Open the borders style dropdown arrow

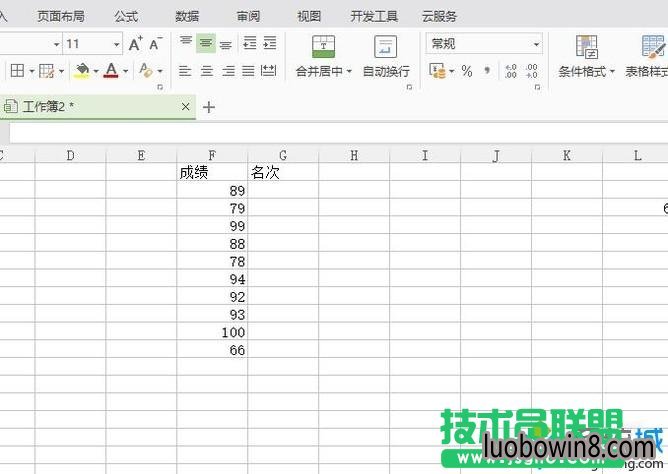point(32,71)
